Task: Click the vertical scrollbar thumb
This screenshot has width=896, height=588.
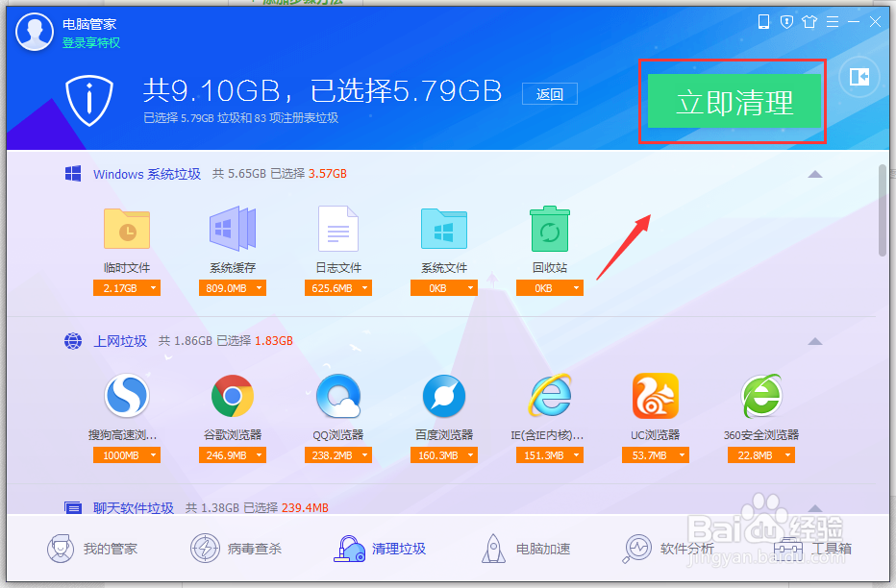Action: (x=883, y=210)
